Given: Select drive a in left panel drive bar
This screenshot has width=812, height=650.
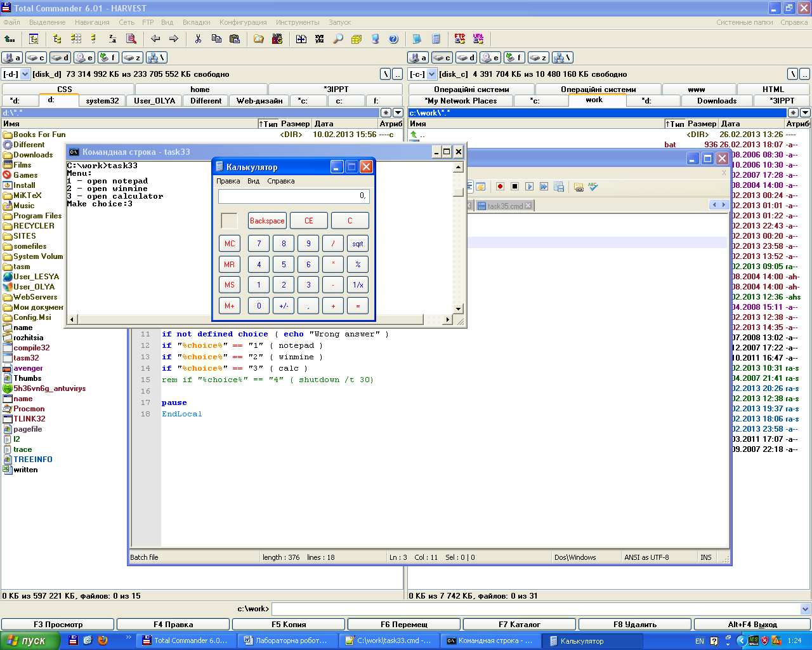Looking at the screenshot, I should [12, 57].
